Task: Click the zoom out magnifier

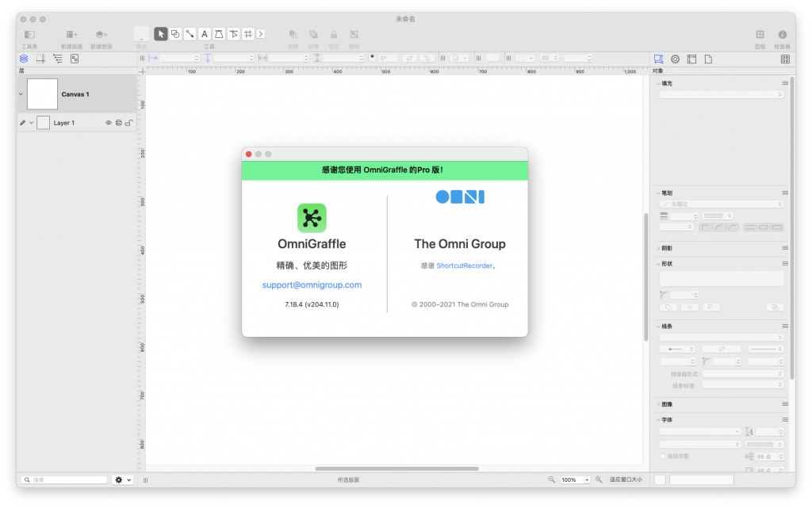Action: [x=552, y=479]
